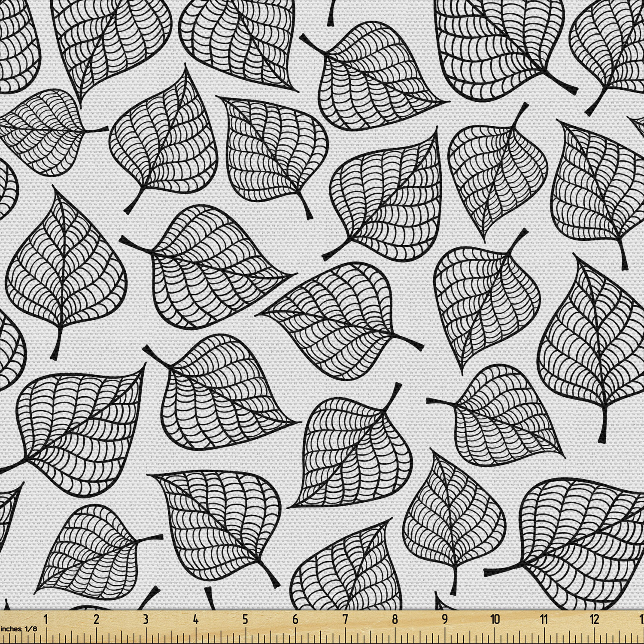Click the number 1 on the ruler

tap(46, 619)
